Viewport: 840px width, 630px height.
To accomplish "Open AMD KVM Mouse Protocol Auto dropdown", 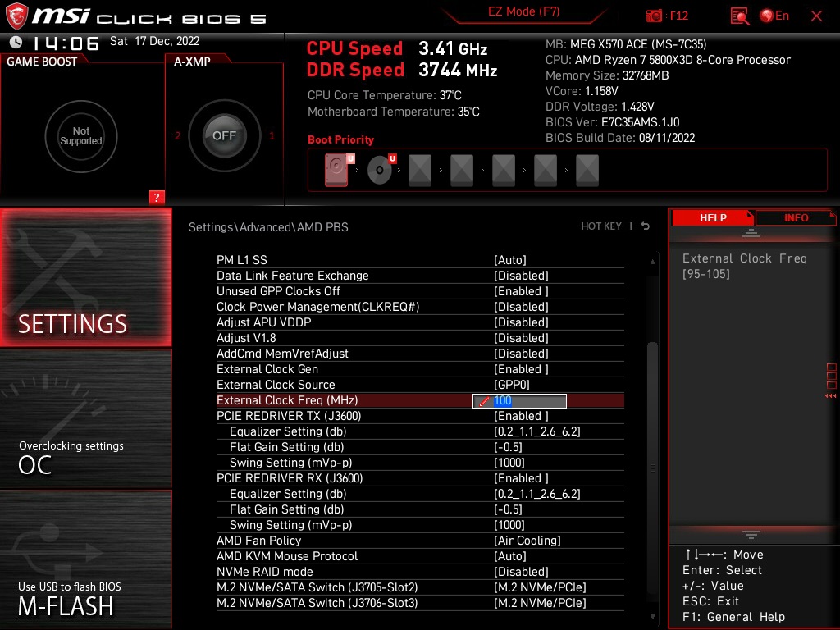I will [x=510, y=556].
